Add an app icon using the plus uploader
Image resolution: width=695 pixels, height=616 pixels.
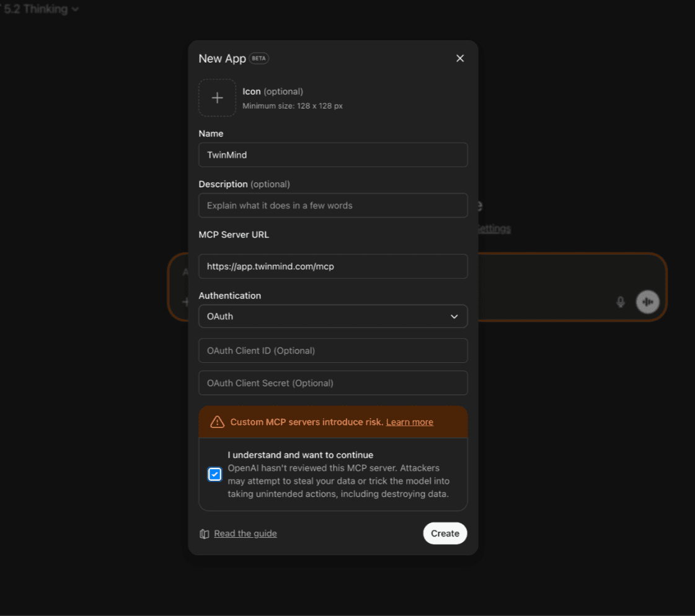click(x=217, y=97)
